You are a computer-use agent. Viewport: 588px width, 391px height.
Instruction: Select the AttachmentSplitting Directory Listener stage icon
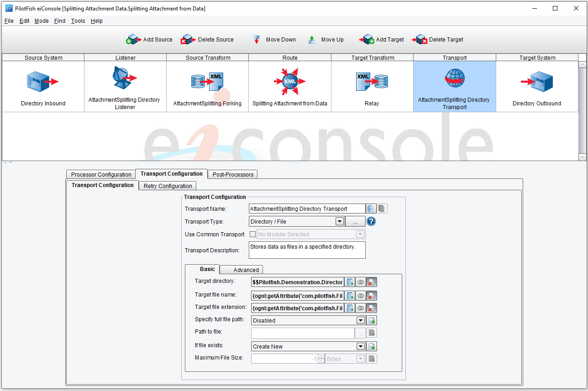(124, 78)
